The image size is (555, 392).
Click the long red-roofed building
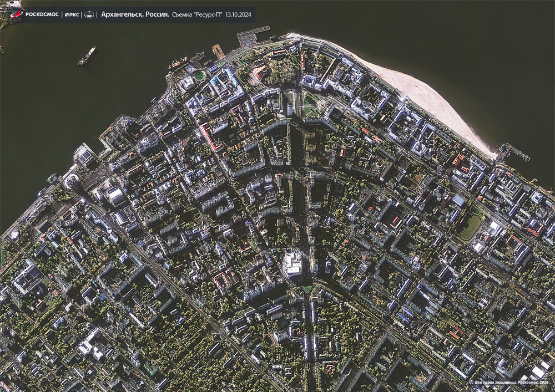coord(210,137)
